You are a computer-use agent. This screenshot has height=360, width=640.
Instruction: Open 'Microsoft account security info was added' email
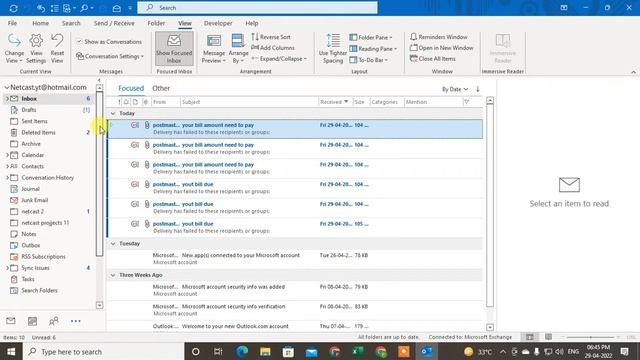[295, 290]
